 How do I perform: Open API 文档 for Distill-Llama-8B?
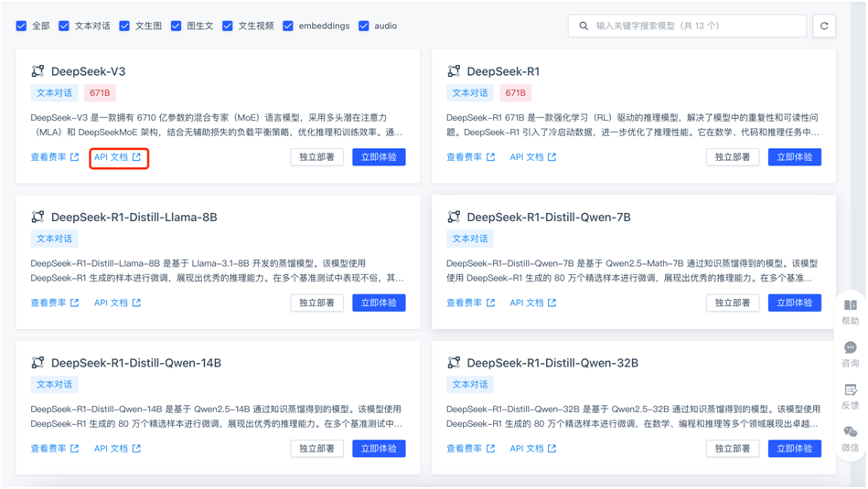(x=117, y=303)
